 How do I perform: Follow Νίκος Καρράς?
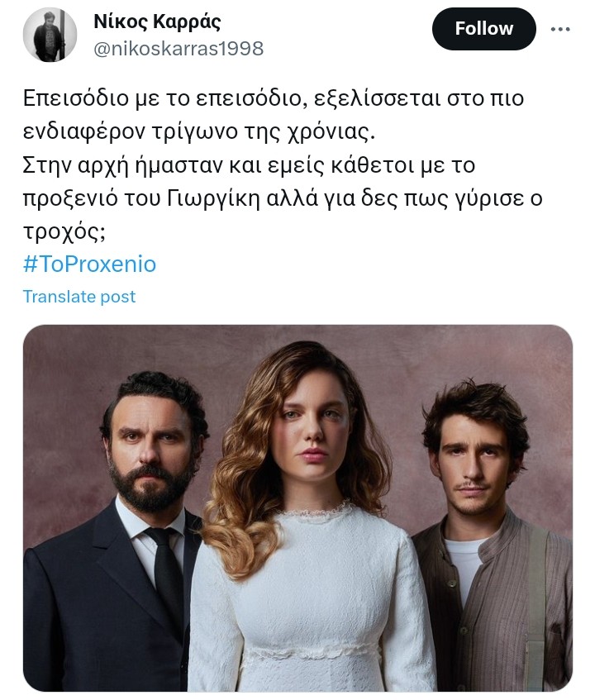point(484,29)
